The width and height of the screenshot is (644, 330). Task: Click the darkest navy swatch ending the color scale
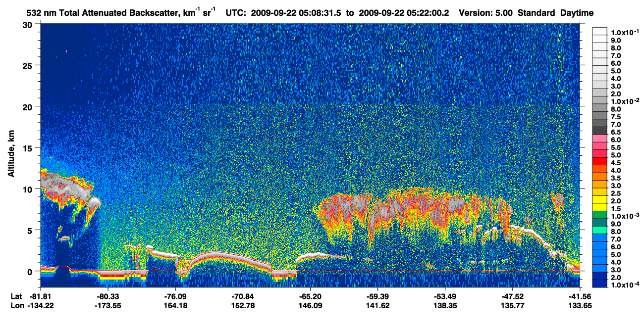(x=599, y=284)
